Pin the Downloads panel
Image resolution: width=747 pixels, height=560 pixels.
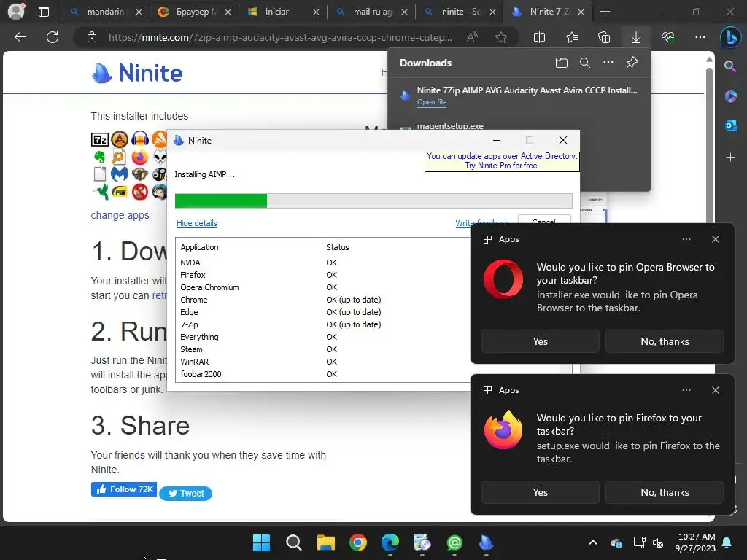pyautogui.click(x=632, y=63)
